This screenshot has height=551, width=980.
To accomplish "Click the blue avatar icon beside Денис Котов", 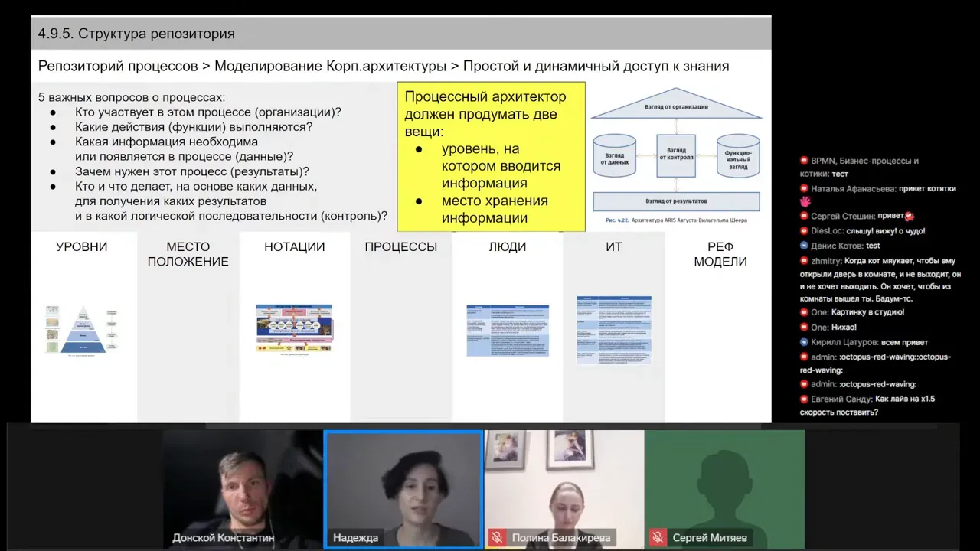I will tap(805, 246).
